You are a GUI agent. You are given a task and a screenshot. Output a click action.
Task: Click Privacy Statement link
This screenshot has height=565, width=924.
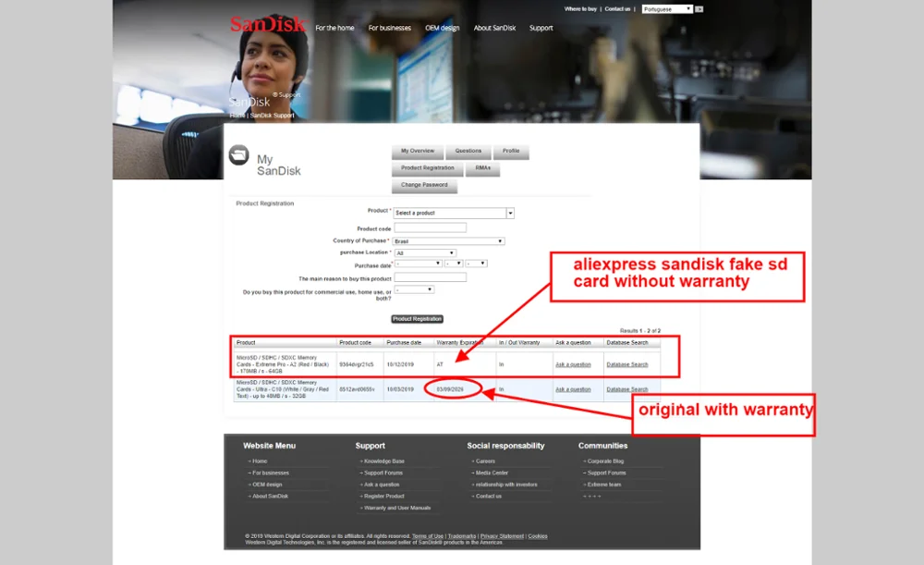point(502,536)
